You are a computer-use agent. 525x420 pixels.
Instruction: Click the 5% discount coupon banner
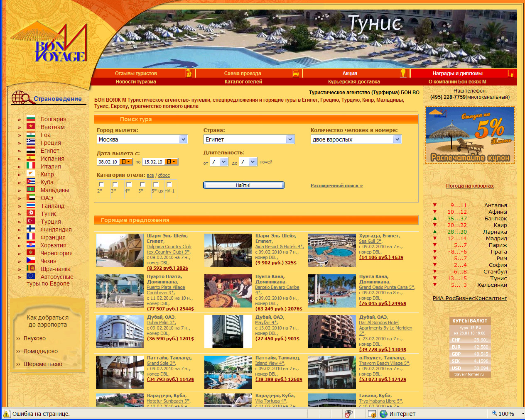point(470,135)
